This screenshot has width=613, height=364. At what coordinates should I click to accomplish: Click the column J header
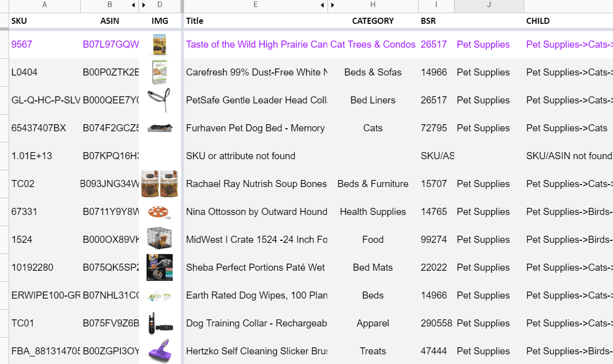click(489, 5)
